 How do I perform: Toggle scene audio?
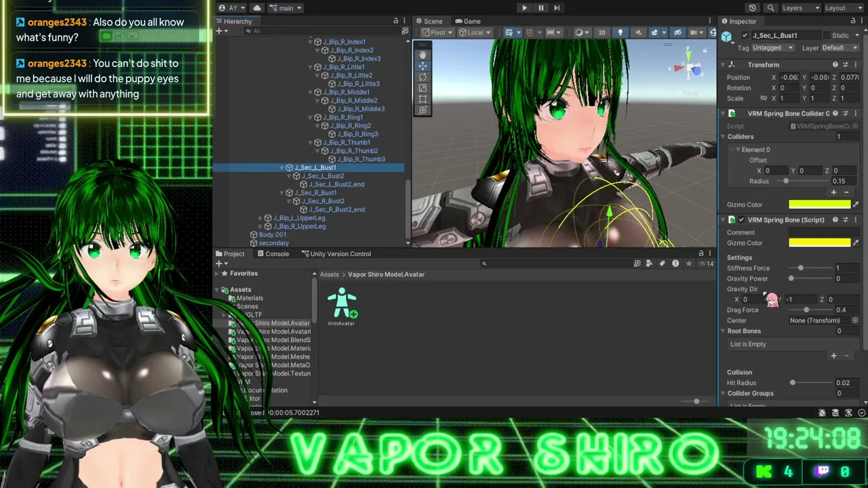coord(637,33)
